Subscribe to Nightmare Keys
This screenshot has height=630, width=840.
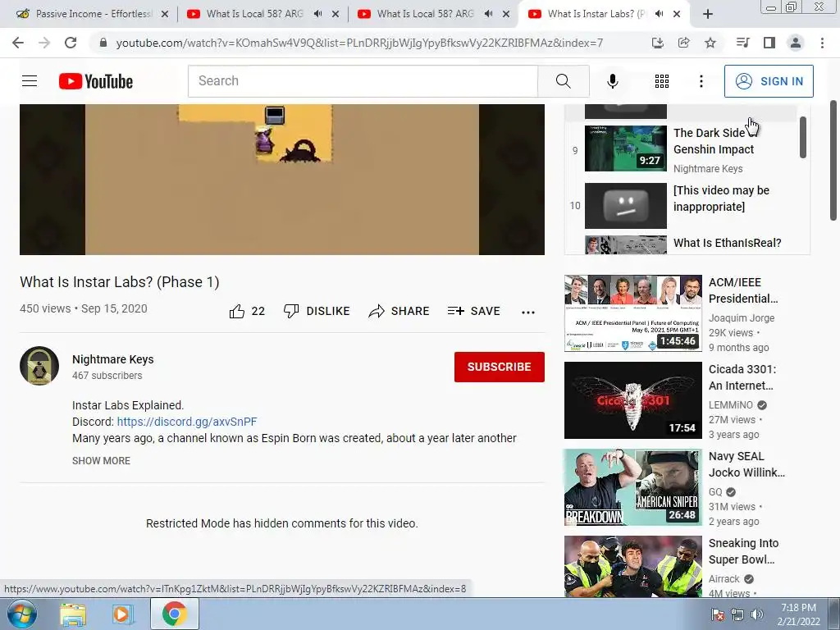[x=500, y=367]
